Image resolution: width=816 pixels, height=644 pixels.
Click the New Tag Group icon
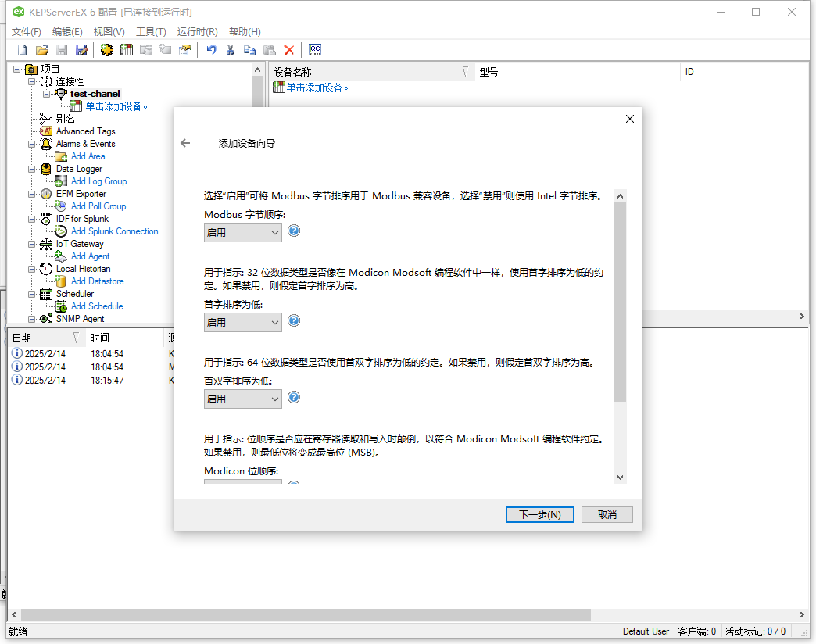point(146,50)
